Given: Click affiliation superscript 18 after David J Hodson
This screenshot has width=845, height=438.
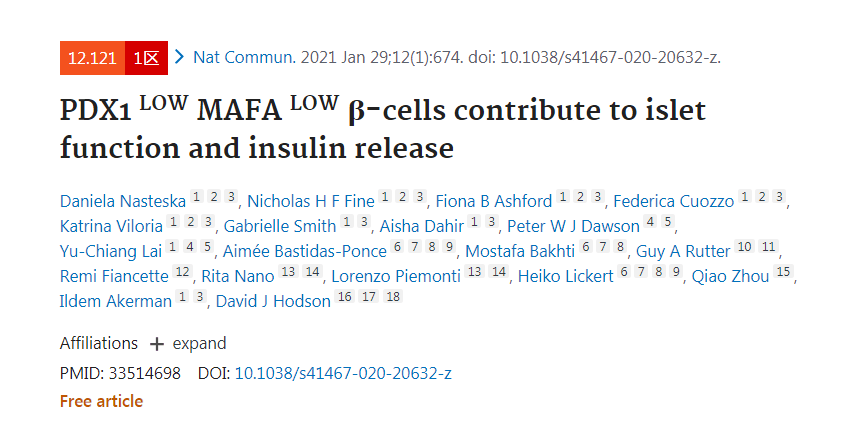Looking at the screenshot, I should [x=392, y=298].
